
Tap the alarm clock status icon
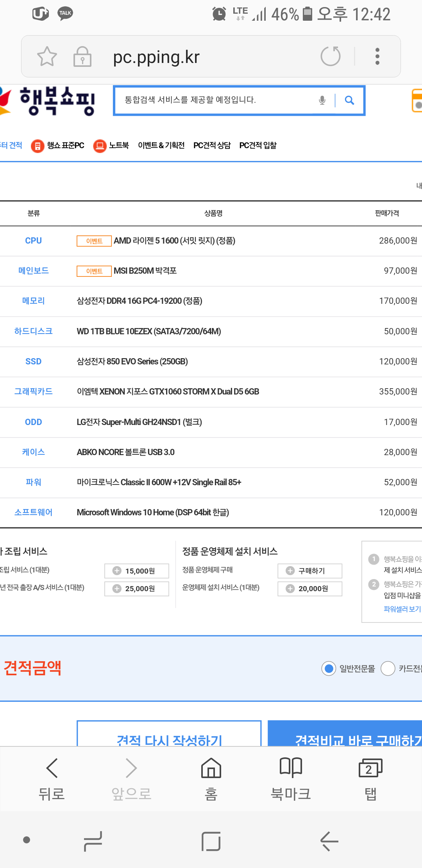[x=219, y=14]
